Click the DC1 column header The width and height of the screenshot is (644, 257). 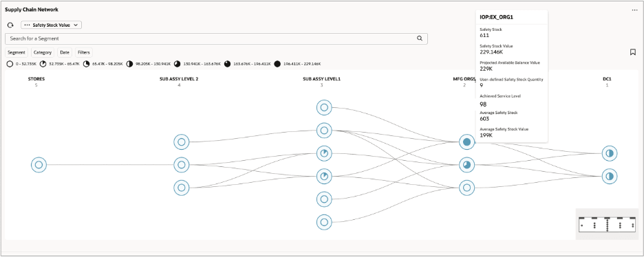point(607,79)
